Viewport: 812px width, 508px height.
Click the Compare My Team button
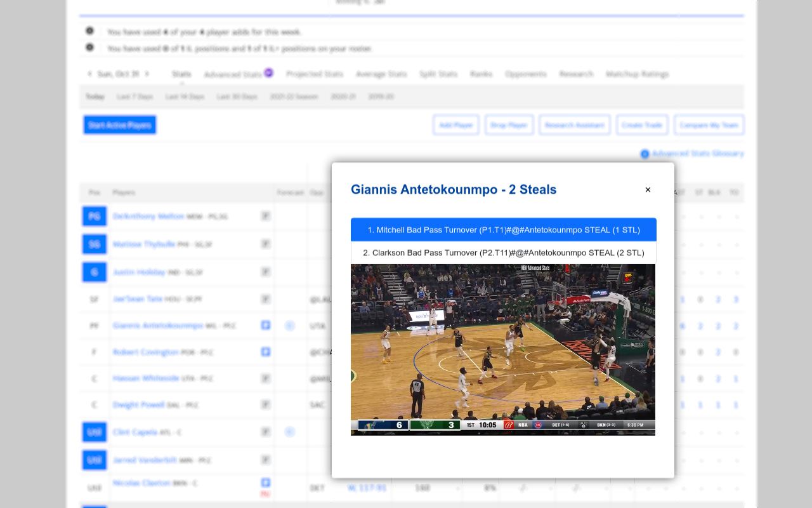709,125
